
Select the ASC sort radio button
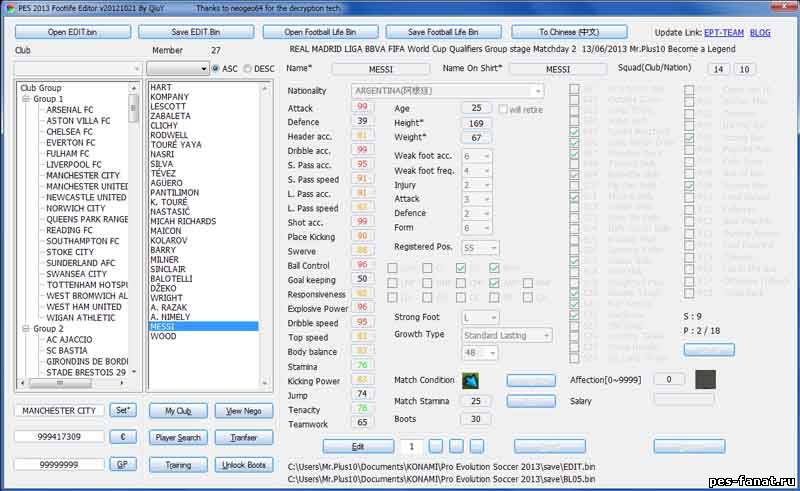pyautogui.click(x=217, y=69)
